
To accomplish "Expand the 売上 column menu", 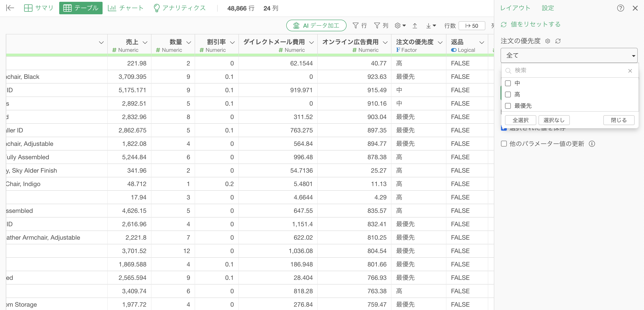I will click(145, 42).
